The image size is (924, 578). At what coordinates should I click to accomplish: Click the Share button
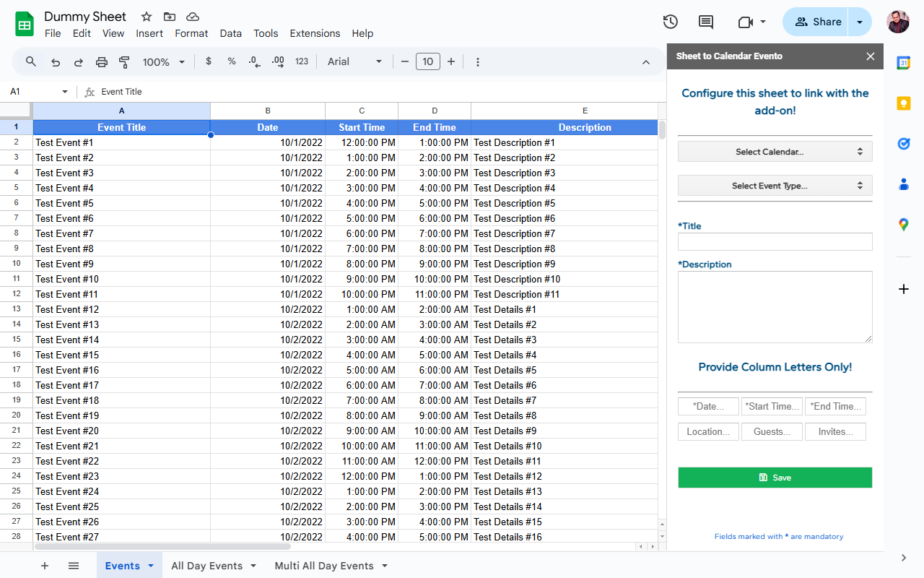pos(817,22)
